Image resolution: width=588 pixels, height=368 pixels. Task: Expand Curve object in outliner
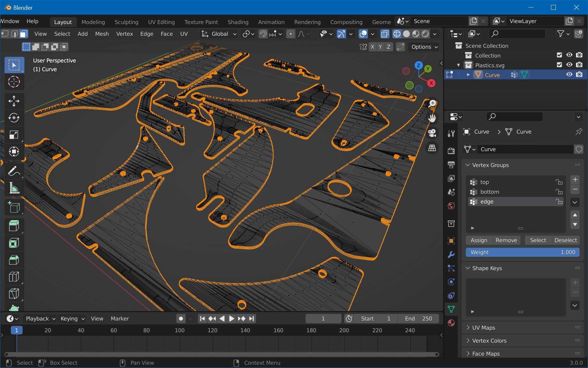(x=468, y=75)
